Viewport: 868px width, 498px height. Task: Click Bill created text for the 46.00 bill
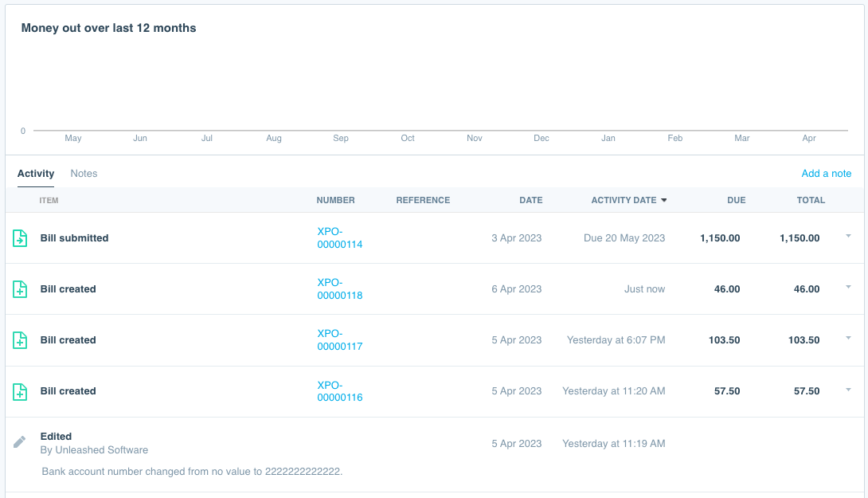[68, 289]
